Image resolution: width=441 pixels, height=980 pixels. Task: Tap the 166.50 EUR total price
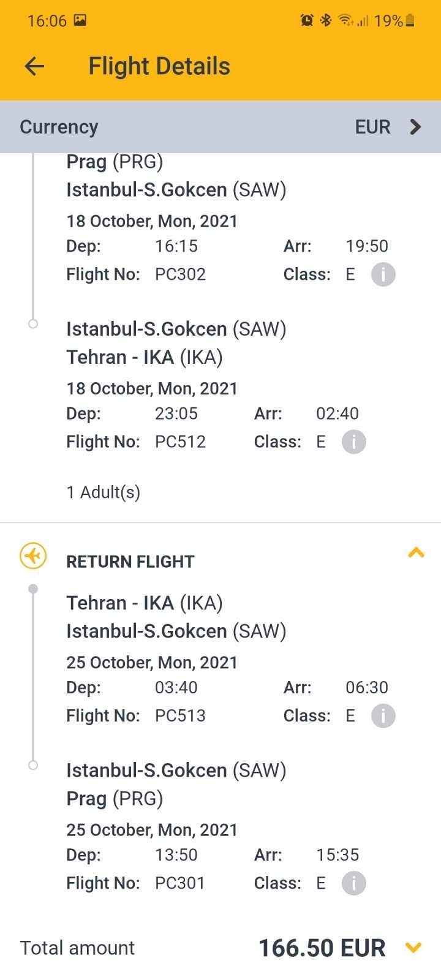(322, 948)
